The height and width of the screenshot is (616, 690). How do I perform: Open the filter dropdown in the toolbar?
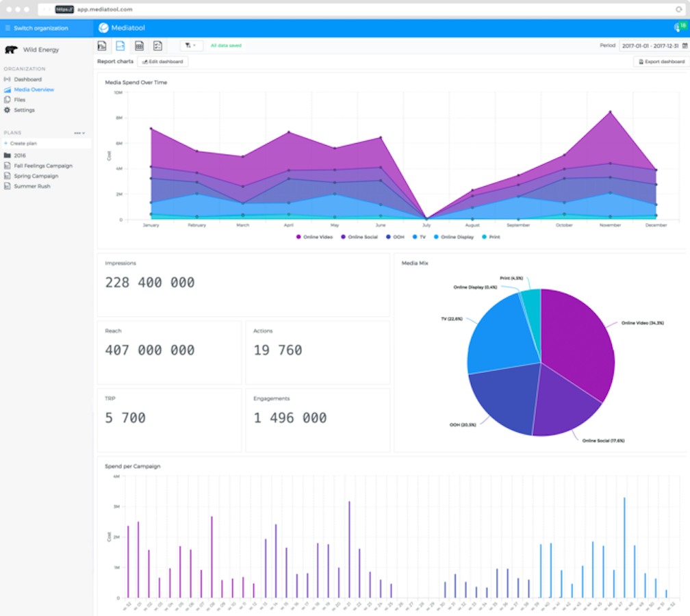coord(191,46)
